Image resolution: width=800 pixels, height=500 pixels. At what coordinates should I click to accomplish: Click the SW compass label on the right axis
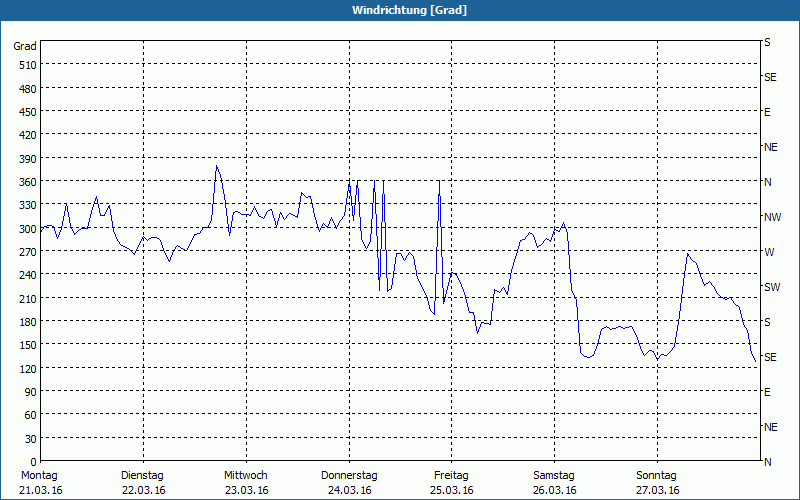coord(771,287)
